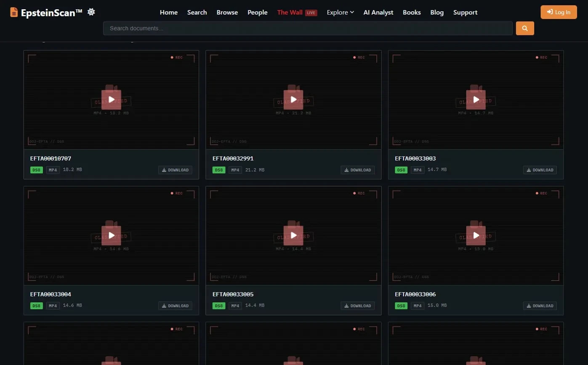Start playback of EFTA00033004

tap(111, 235)
